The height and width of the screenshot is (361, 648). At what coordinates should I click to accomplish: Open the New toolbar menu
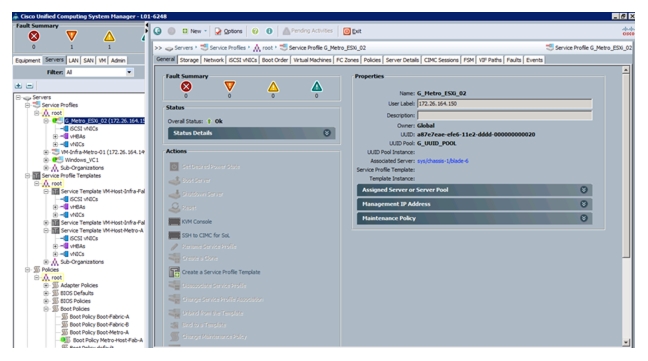coord(194,31)
